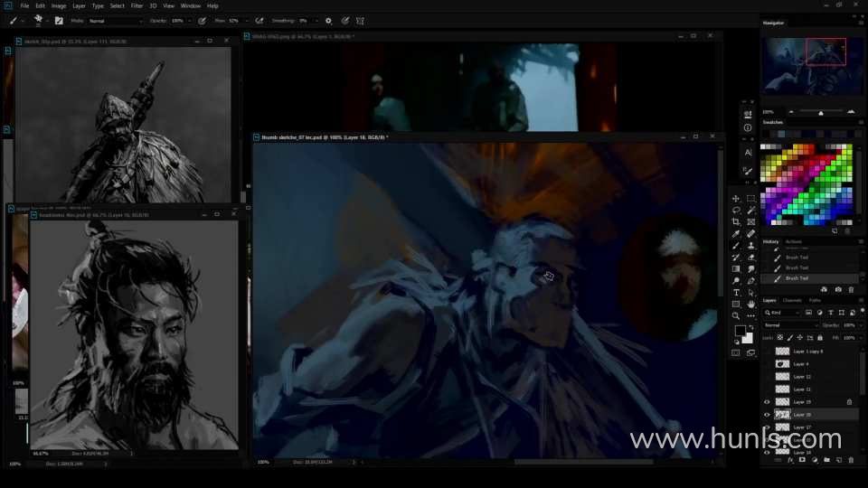
Task: Select the Zoom tool
Action: pos(736,316)
